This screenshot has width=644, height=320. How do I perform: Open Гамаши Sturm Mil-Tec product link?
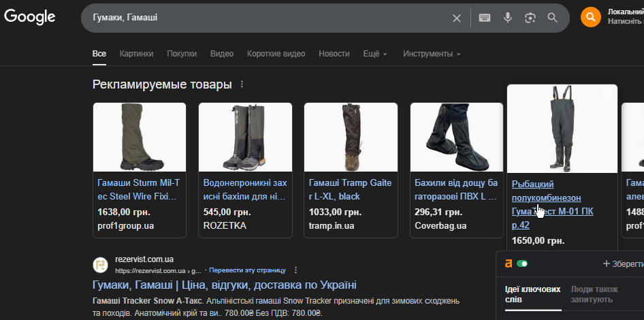tap(139, 190)
